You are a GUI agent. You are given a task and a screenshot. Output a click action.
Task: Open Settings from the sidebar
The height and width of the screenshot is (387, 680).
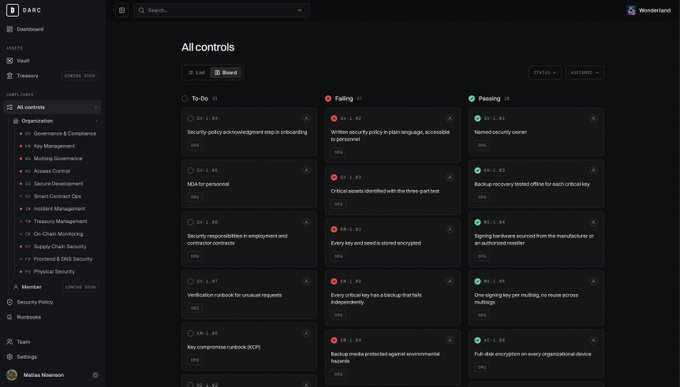[x=26, y=357]
